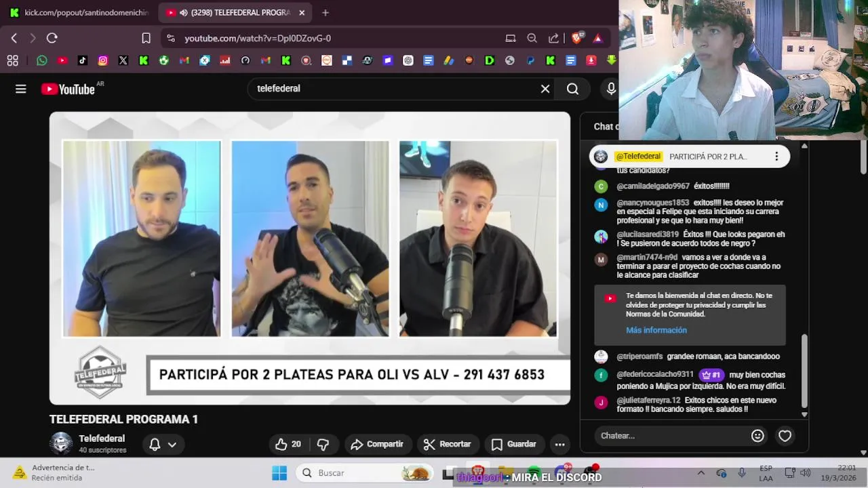Image resolution: width=868 pixels, height=488 pixels.
Task: Open YouTube bookmark in bookmarks bar
Action: [x=62, y=60]
